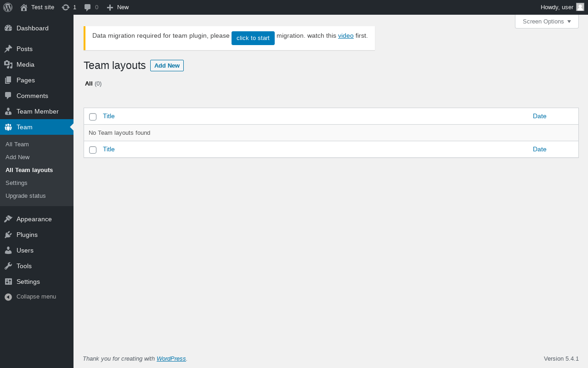Tick the select-all checkbox in table footer
The image size is (588, 368).
(93, 150)
